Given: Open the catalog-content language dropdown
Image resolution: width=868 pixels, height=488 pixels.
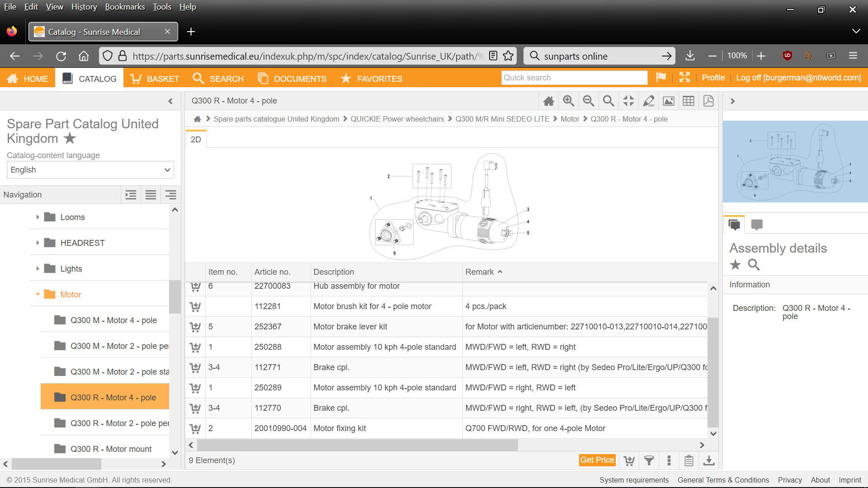Looking at the screenshot, I should [90, 170].
